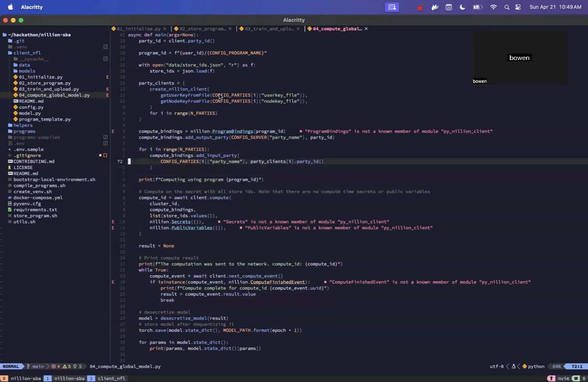The width and height of the screenshot is (588, 382).
Task: Close the 03_train_and_uplo tab
Action: pos(298,29)
